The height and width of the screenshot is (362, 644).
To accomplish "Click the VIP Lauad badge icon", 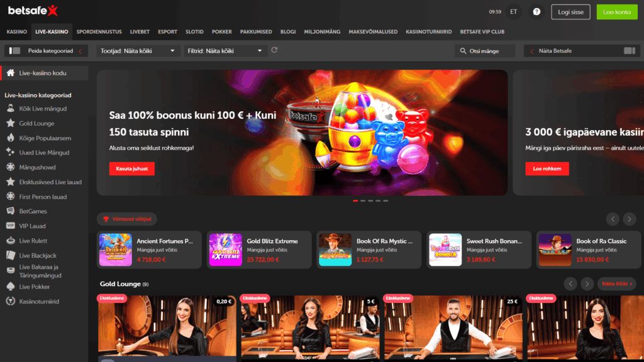I will tap(10, 226).
